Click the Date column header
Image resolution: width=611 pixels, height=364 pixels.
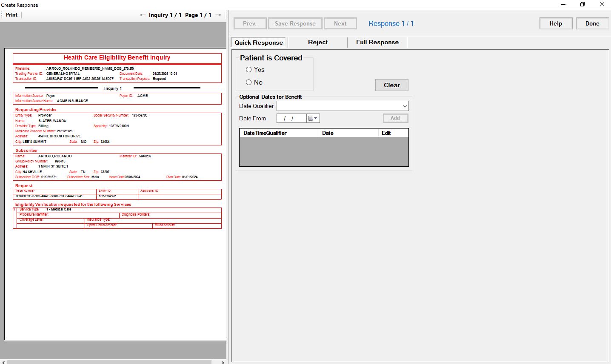point(348,133)
